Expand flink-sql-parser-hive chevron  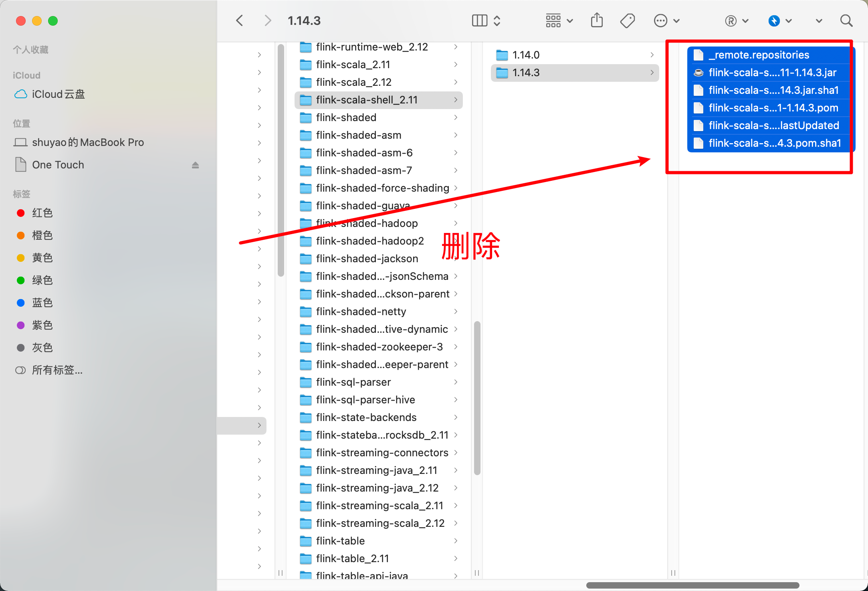click(456, 400)
